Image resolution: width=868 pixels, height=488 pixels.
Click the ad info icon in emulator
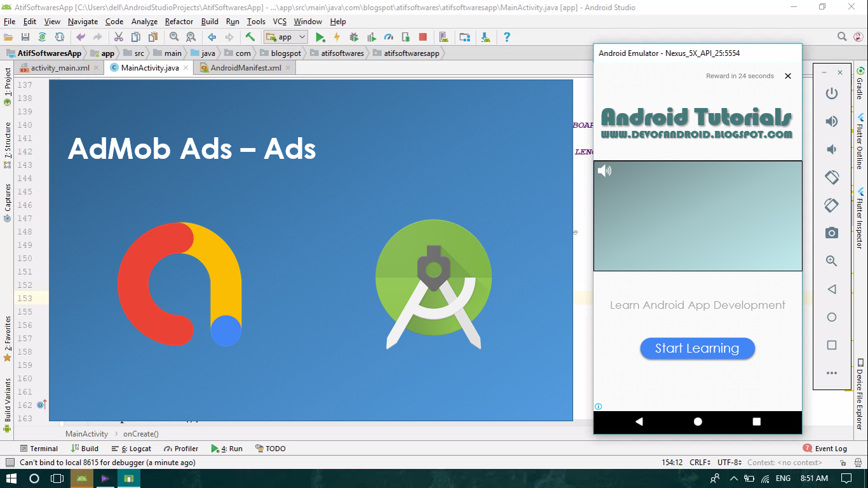coord(599,407)
